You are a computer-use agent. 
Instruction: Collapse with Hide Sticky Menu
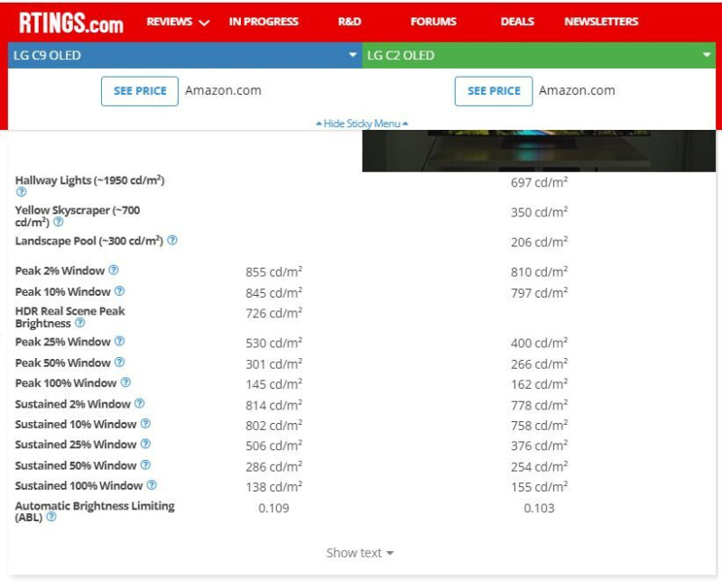[x=362, y=124]
